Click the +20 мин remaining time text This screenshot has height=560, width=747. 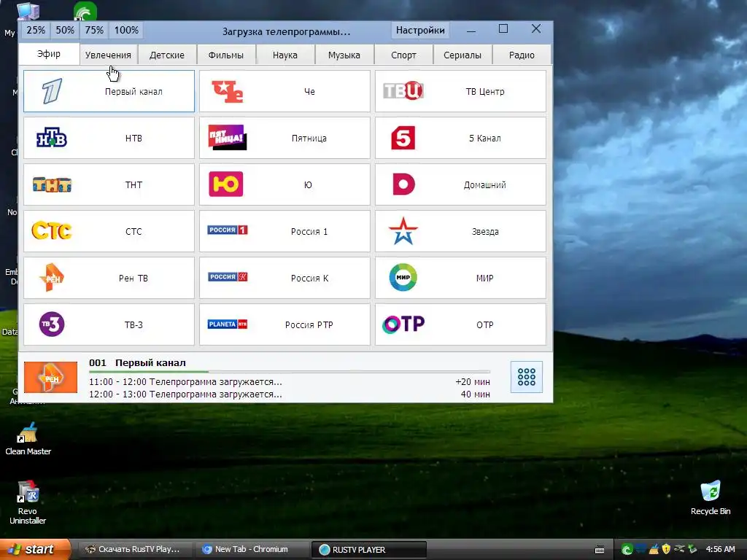point(473,382)
